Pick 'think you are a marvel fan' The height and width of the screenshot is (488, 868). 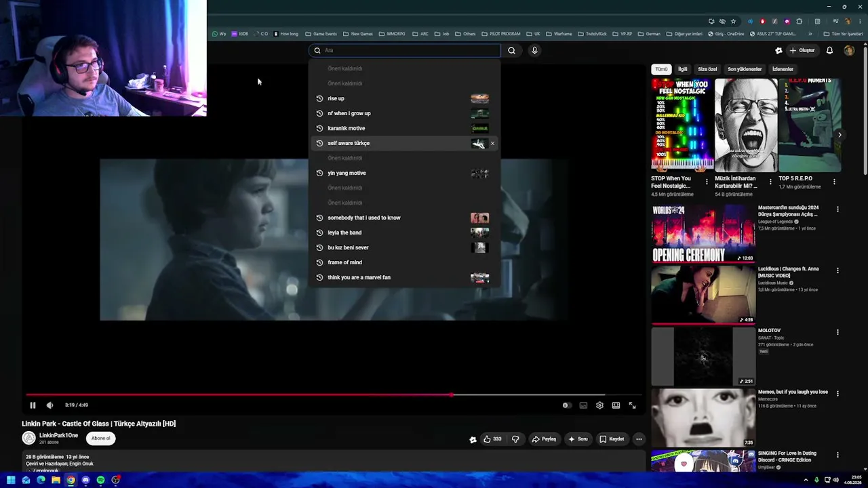(404, 277)
